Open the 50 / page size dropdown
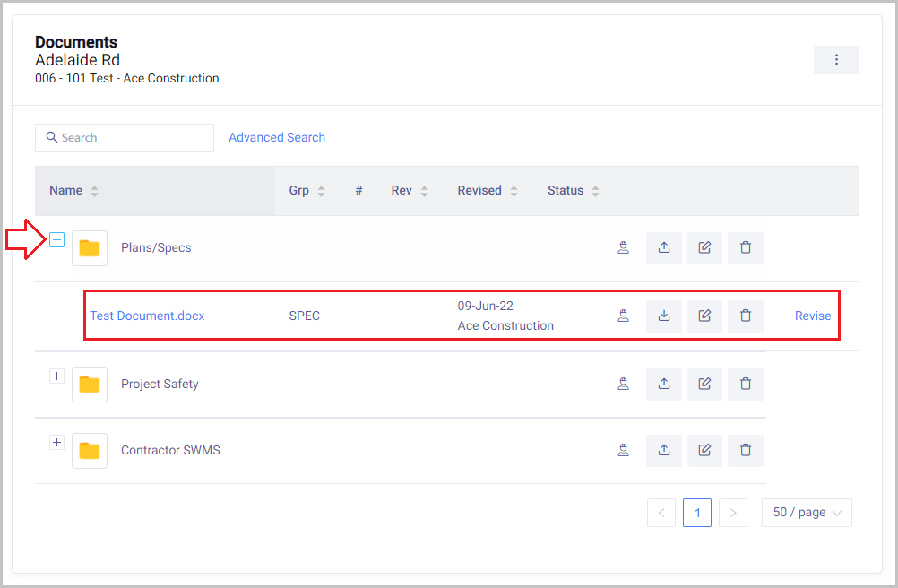Image resolution: width=898 pixels, height=588 pixels. point(807,513)
